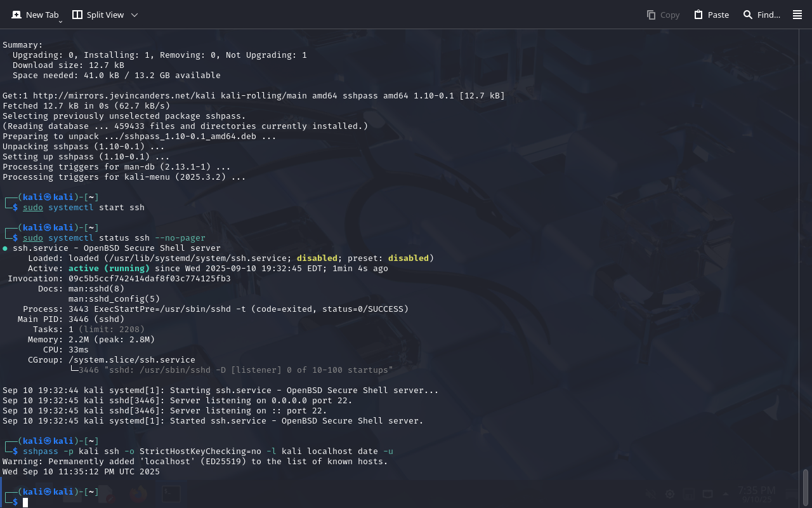Click 'man:sshd_config(5)' docs entry
Viewport: 812px width, 508px height.
click(x=114, y=299)
